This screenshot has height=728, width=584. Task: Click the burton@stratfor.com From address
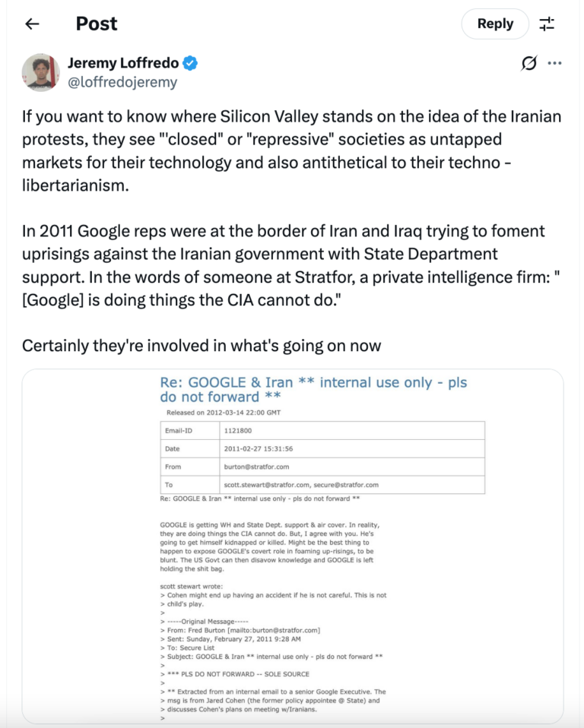256,467
